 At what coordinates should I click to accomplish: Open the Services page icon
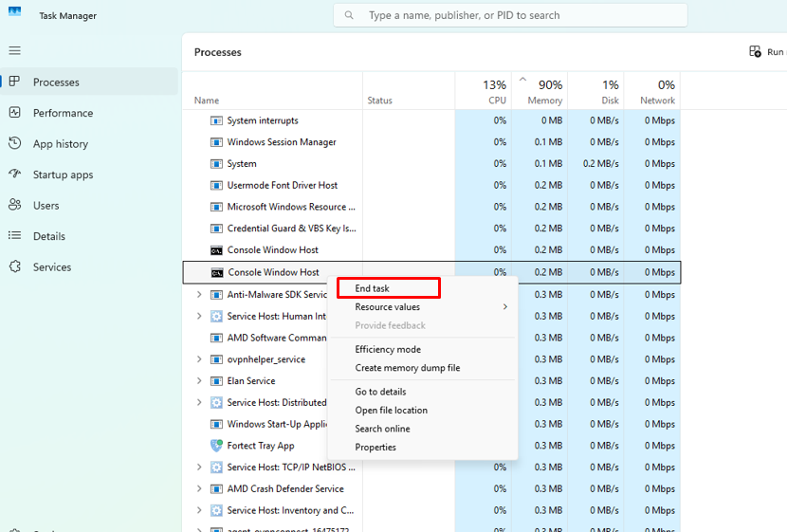(14, 267)
